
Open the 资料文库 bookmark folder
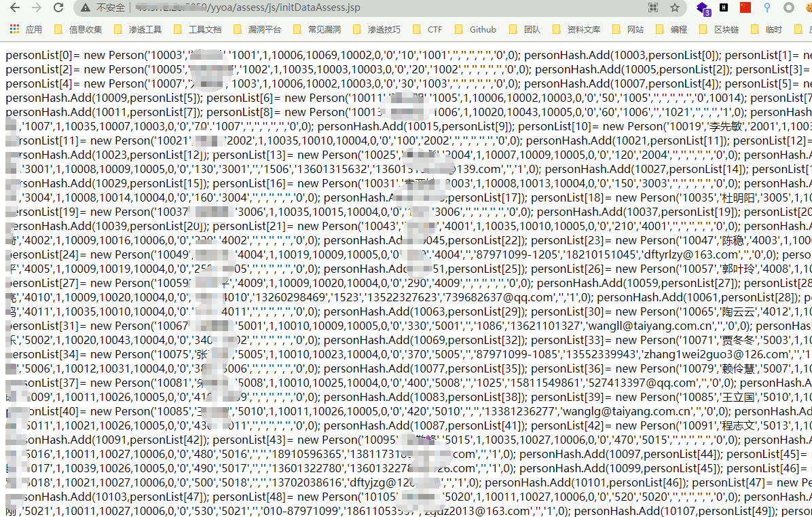point(576,30)
